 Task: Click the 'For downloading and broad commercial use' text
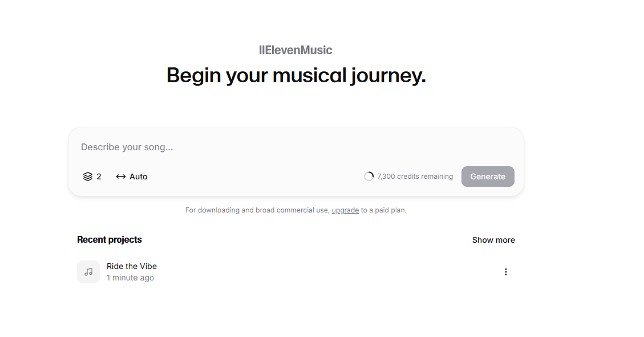(x=257, y=210)
